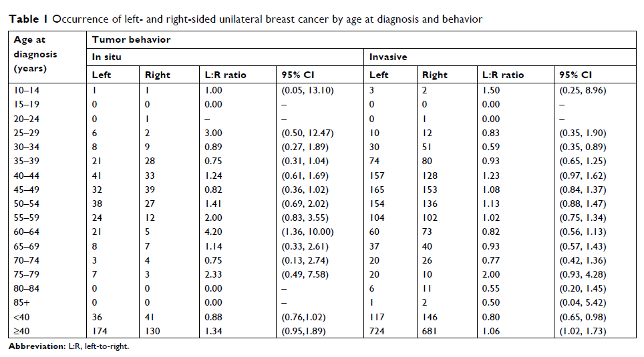This screenshot has height=357, width=644.
Task: Select the '95% CI' header under Invasive
Action: pyautogui.click(x=575, y=75)
